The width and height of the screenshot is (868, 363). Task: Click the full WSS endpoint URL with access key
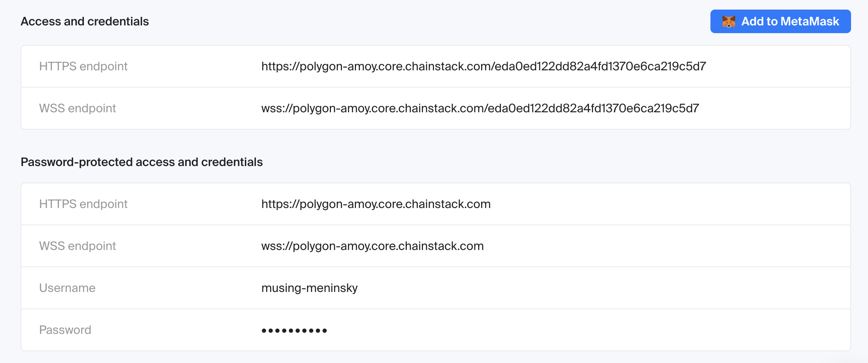pos(480,108)
